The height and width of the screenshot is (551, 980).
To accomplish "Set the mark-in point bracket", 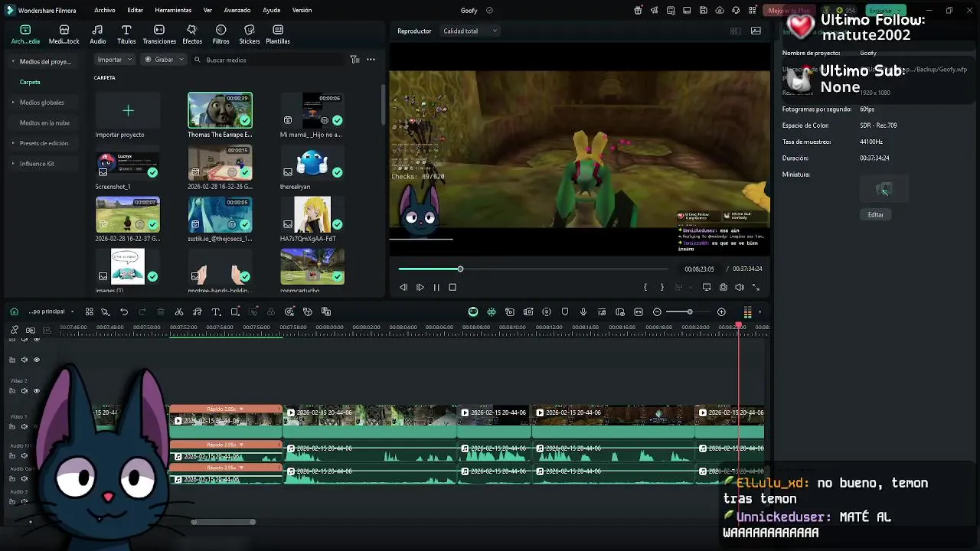I will 645,288.
